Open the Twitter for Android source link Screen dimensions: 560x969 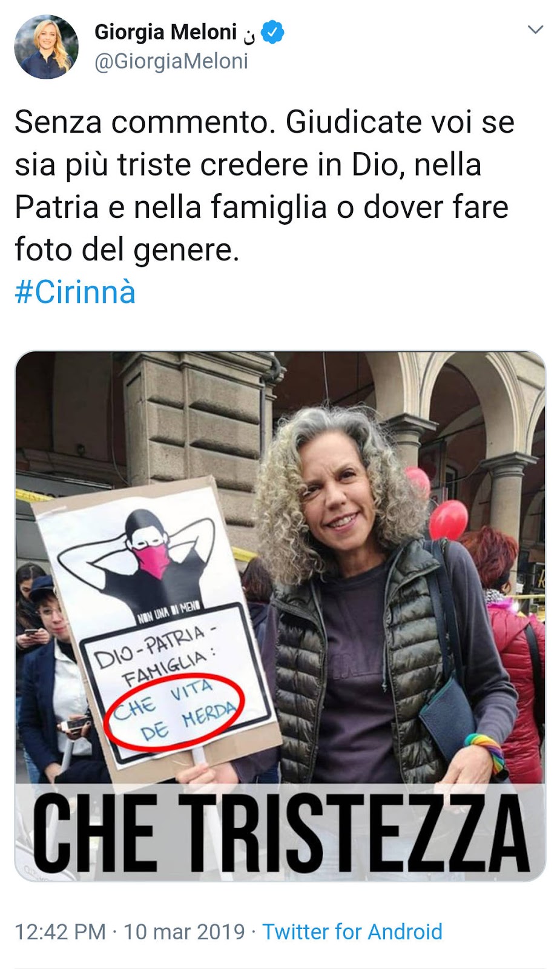pyautogui.click(x=352, y=931)
